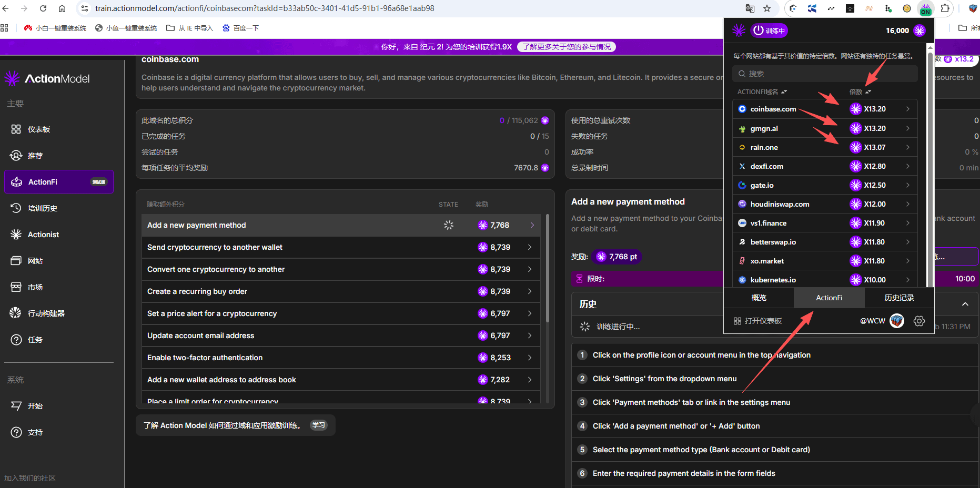
Task: Sort list by ACTIONFI域名 column
Action: tap(762, 92)
